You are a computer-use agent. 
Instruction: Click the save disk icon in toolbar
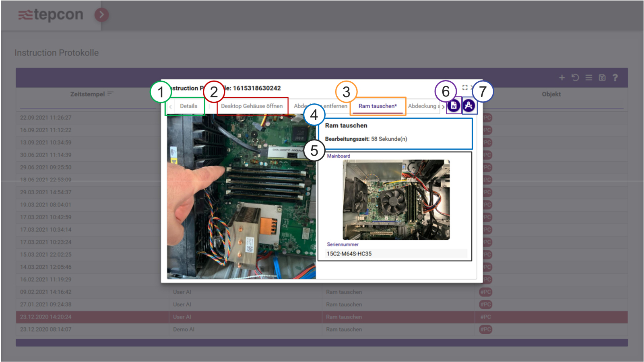(x=602, y=78)
